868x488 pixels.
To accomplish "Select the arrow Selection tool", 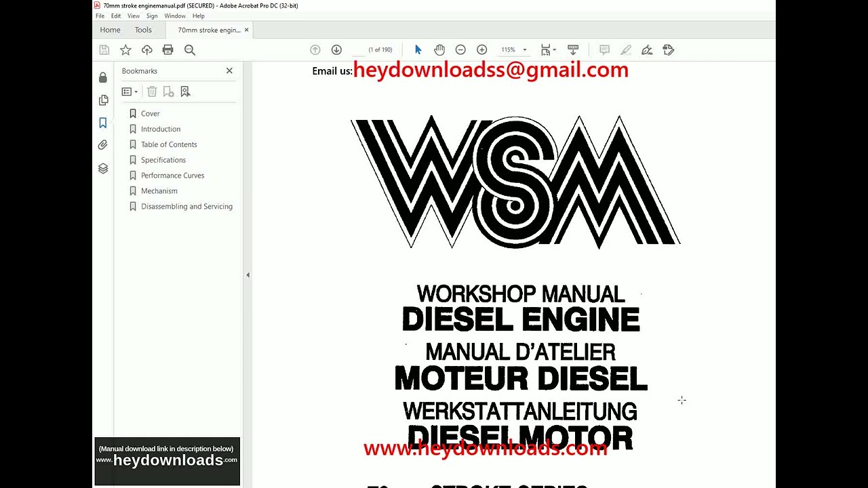I will pyautogui.click(x=418, y=49).
